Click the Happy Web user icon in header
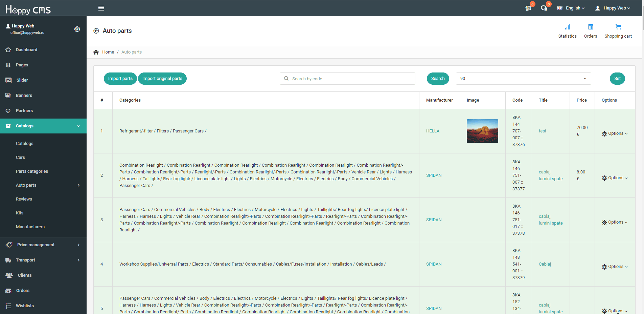The image size is (644, 314). tap(598, 8)
